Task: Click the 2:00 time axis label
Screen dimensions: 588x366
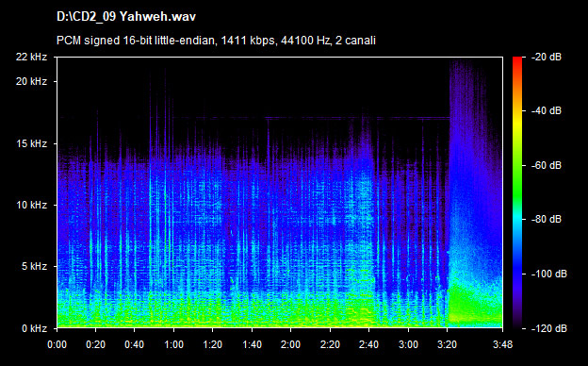Action: click(290, 344)
